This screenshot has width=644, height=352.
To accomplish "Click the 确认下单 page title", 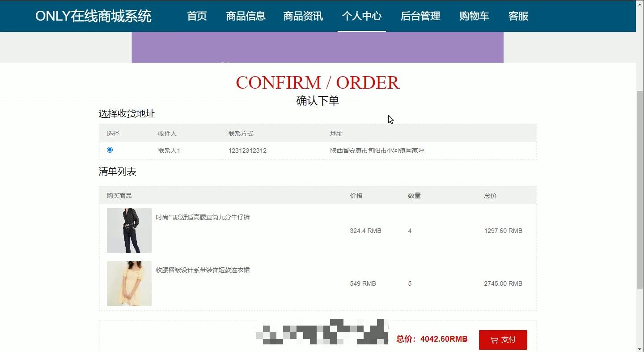I will (318, 101).
